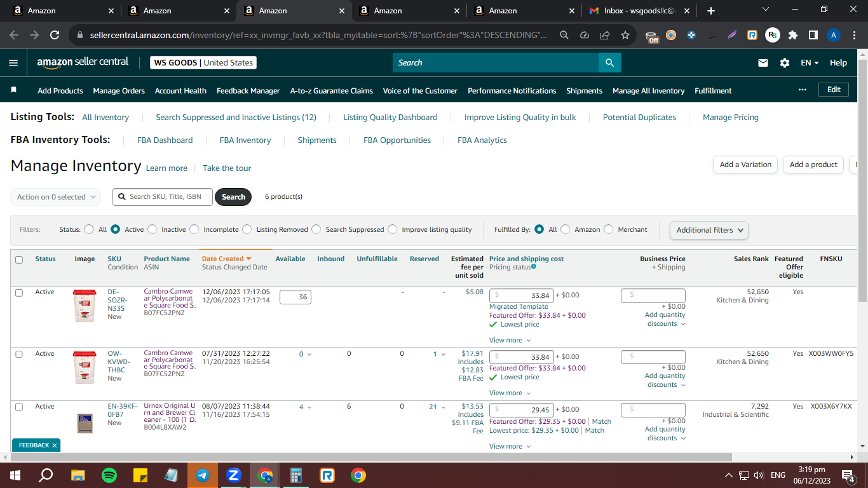Open the EN language dropdown

pos(810,63)
